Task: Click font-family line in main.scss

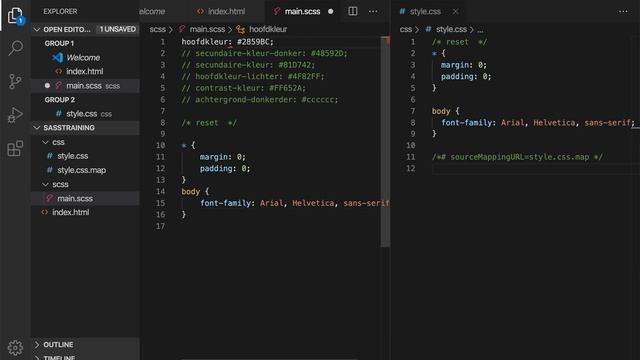Action: click(x=294, y=203)
